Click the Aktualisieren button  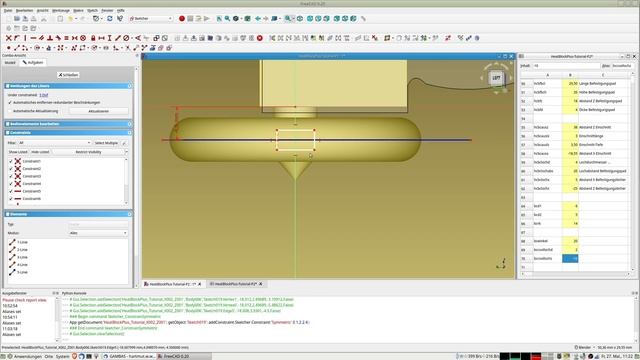pyautogui.click(x=98, y=111)
